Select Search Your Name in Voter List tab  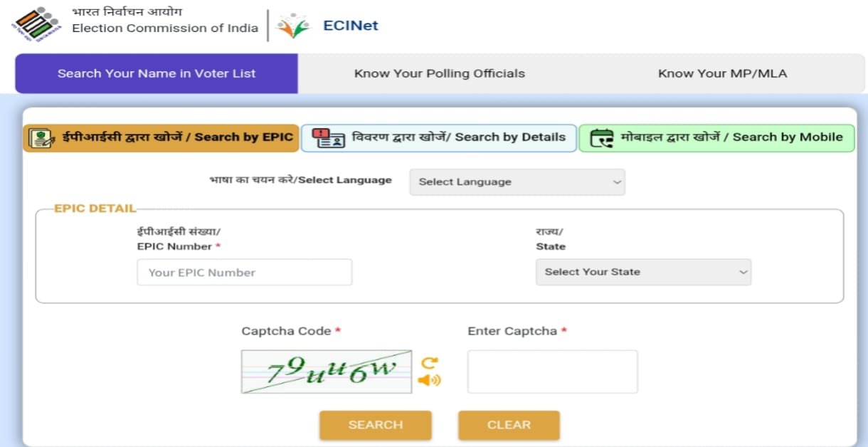pyautogui.click(x=157, y=73)
